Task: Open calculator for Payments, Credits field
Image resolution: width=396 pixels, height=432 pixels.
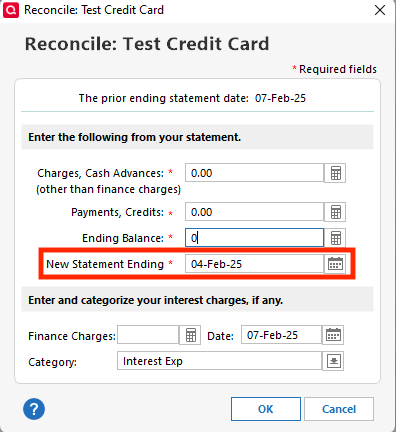Action: (x=335, y=212)
